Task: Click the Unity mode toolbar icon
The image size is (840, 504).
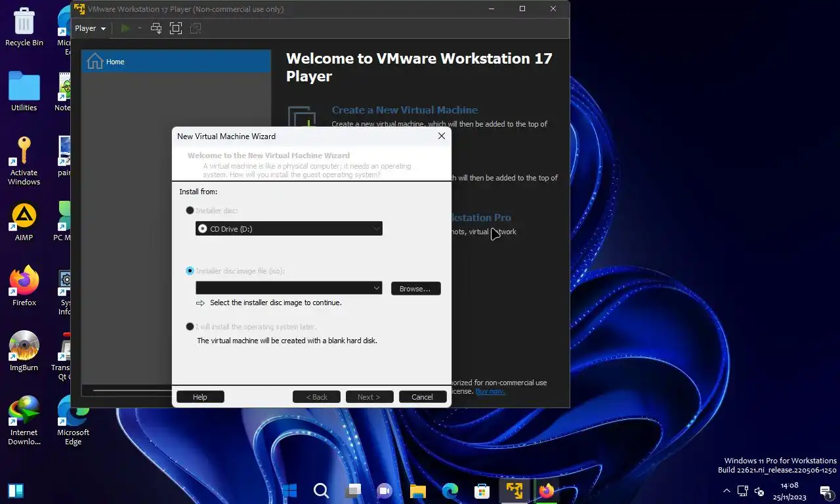Action: [195, 28]
